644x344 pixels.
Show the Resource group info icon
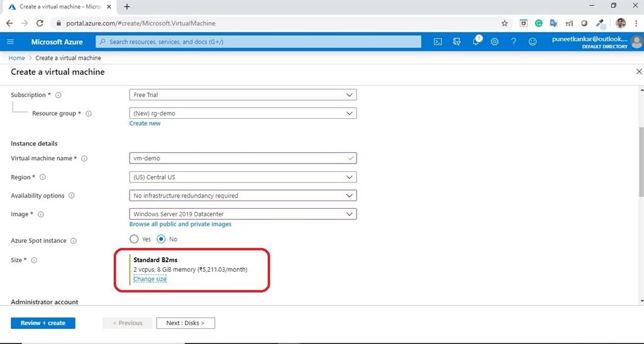[x=88, y=114]
